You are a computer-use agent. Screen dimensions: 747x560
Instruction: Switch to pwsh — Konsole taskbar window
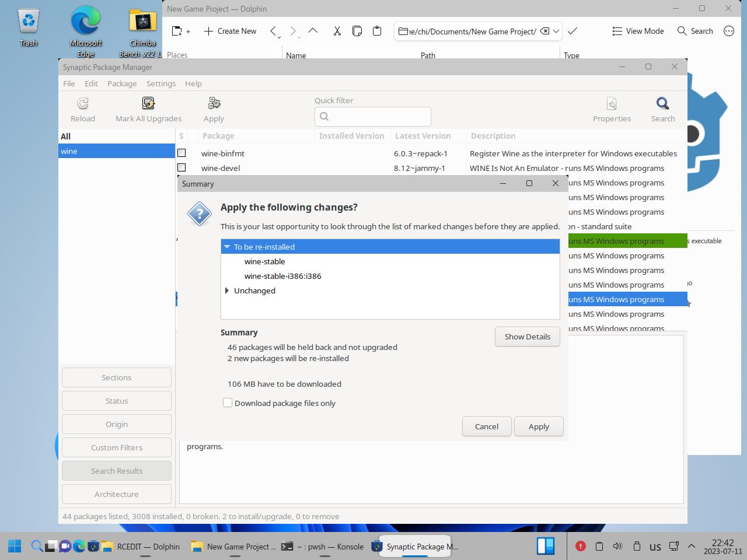click(322, 547)
